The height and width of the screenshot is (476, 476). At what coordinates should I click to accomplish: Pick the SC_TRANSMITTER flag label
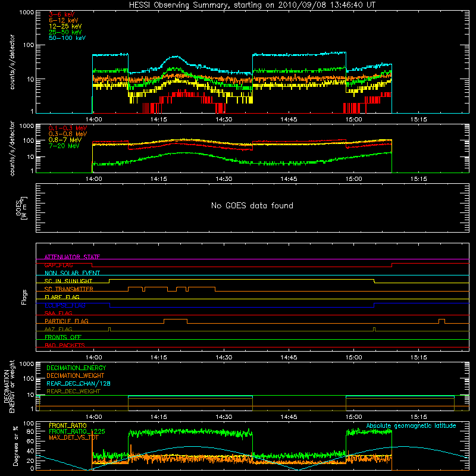[x=68, y=289]
